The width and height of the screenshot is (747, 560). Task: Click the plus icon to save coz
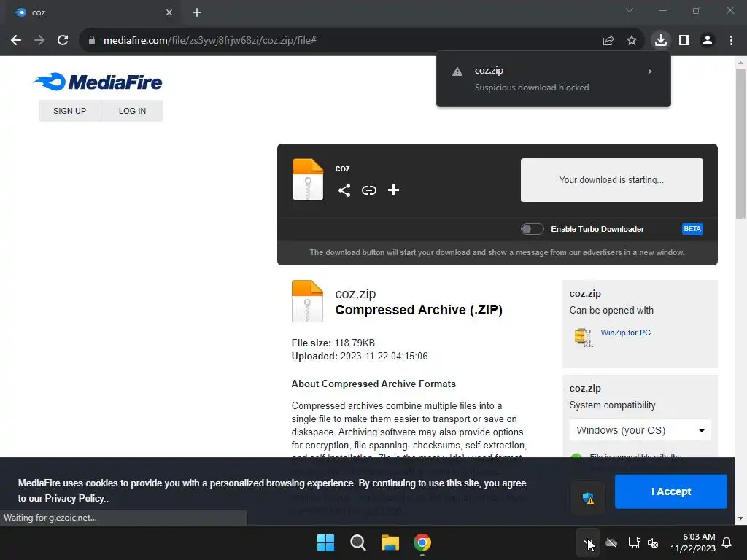pos(393,190)
